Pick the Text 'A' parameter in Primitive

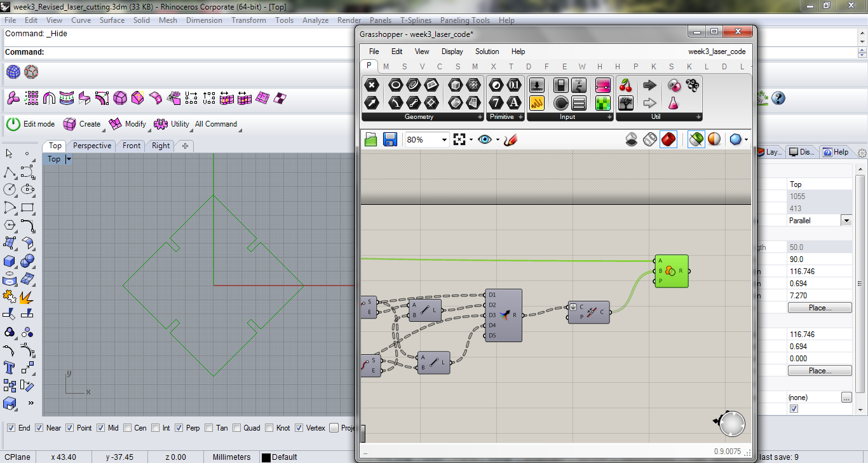tap(514, 102)
